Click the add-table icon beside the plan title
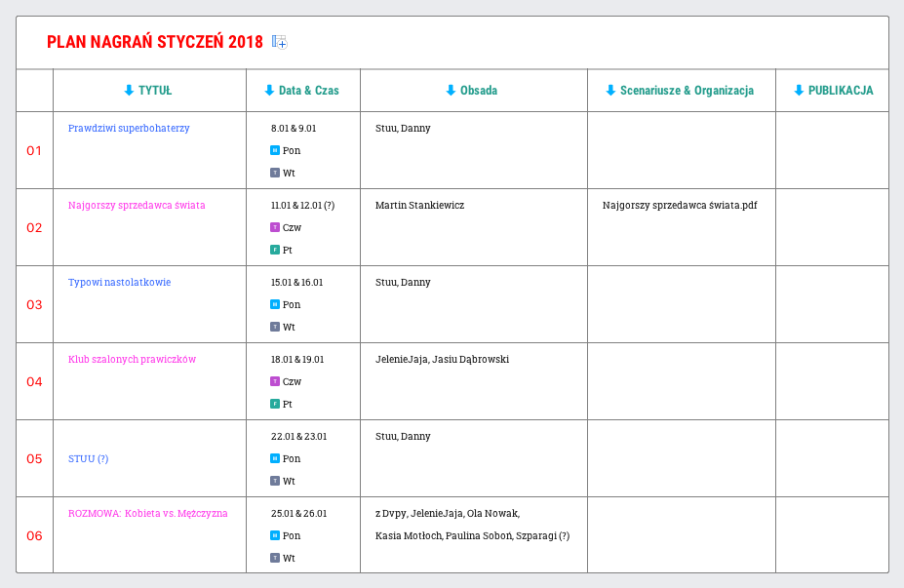Screen dimensions: 904x588 pos(280,41)
